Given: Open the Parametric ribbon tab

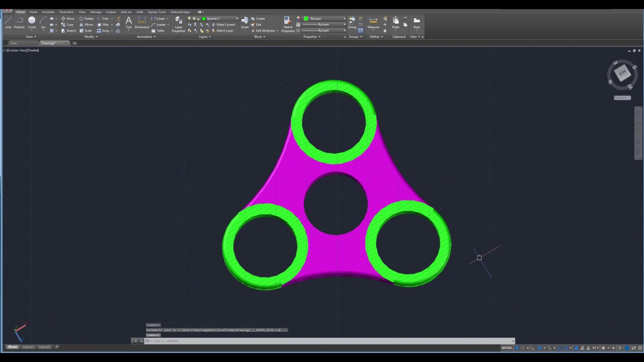Looking at the screenshot, I should 66,12.
